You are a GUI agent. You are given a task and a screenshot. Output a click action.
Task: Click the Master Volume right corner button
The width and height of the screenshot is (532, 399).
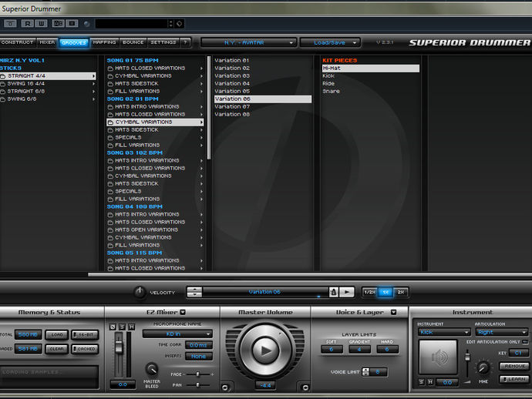tap(305, 387)
